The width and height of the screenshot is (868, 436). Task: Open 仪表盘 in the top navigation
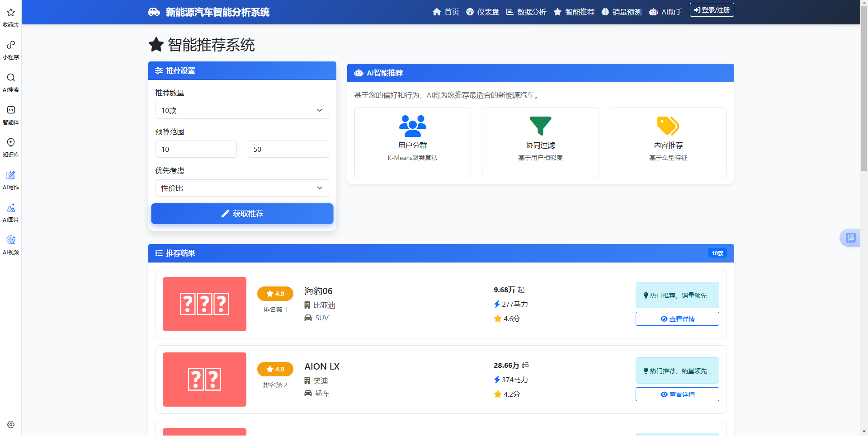(483, 12)
